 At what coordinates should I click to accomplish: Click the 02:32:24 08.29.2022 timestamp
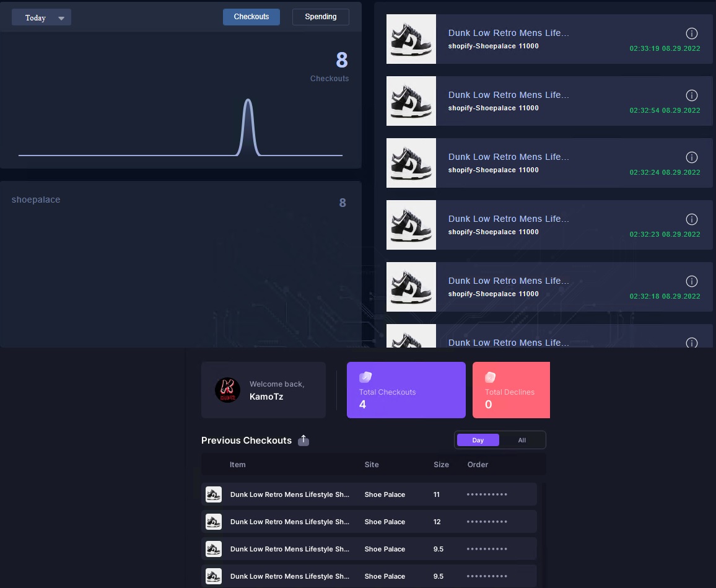[x=665, y=172]
